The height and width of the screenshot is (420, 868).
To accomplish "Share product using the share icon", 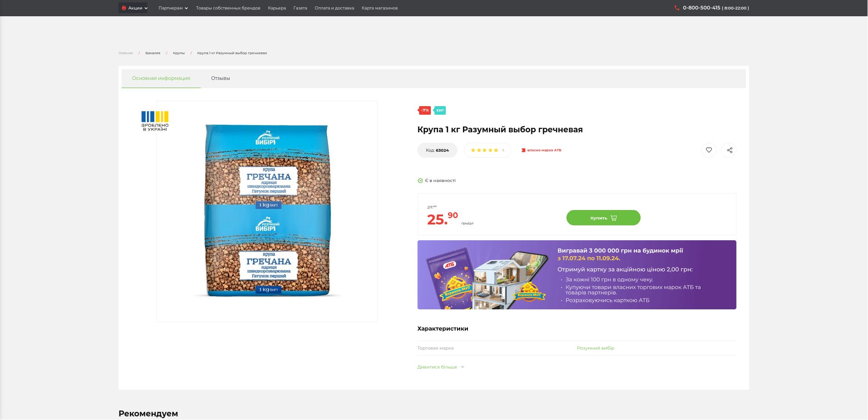I will pyautogui.click(x=729, y=150).
